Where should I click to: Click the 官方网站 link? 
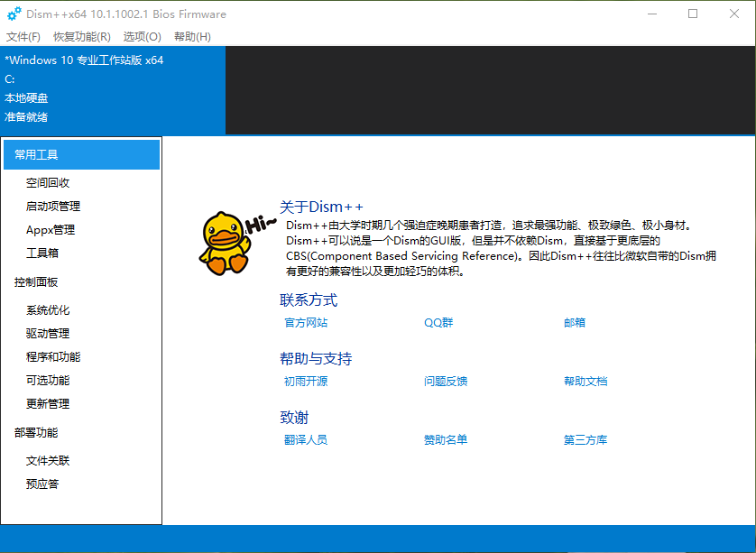306,323
